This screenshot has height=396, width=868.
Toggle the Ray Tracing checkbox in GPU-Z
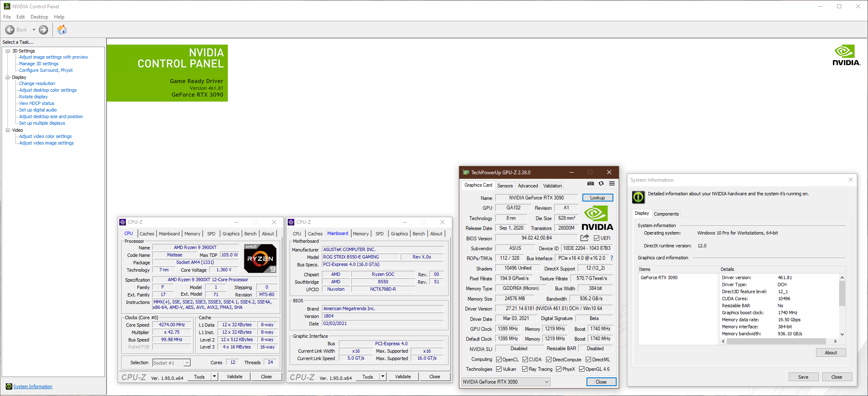coord(525,369)
